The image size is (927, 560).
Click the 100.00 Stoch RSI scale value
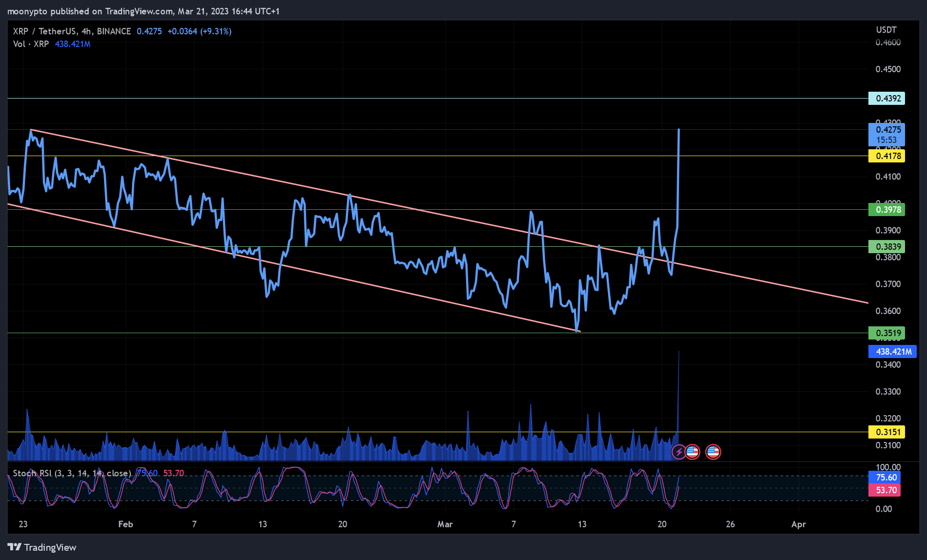(888, 467)
